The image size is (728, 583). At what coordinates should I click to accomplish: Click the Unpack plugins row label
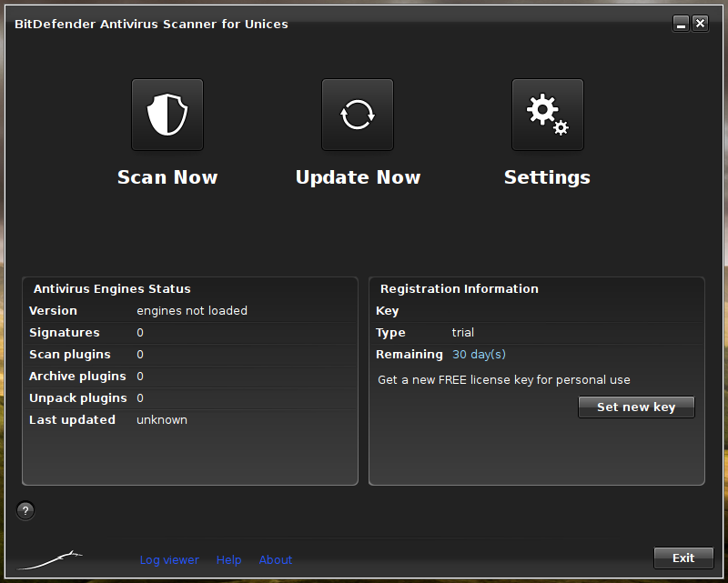click(78, 398)
